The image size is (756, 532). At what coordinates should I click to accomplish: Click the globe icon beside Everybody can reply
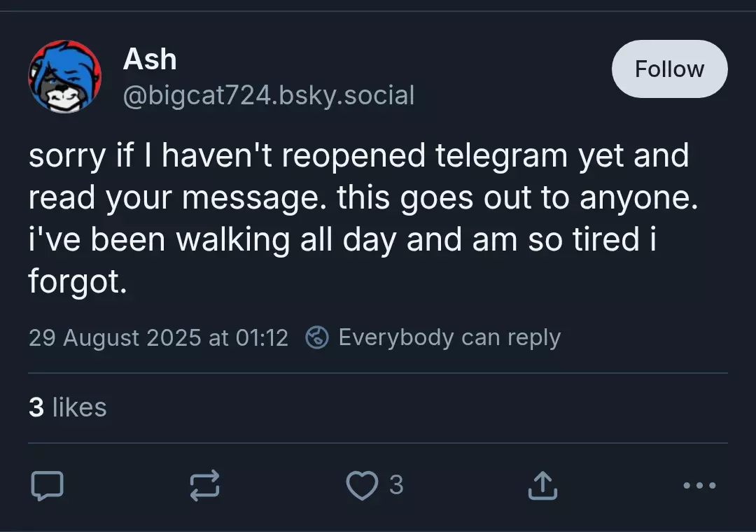317,337
